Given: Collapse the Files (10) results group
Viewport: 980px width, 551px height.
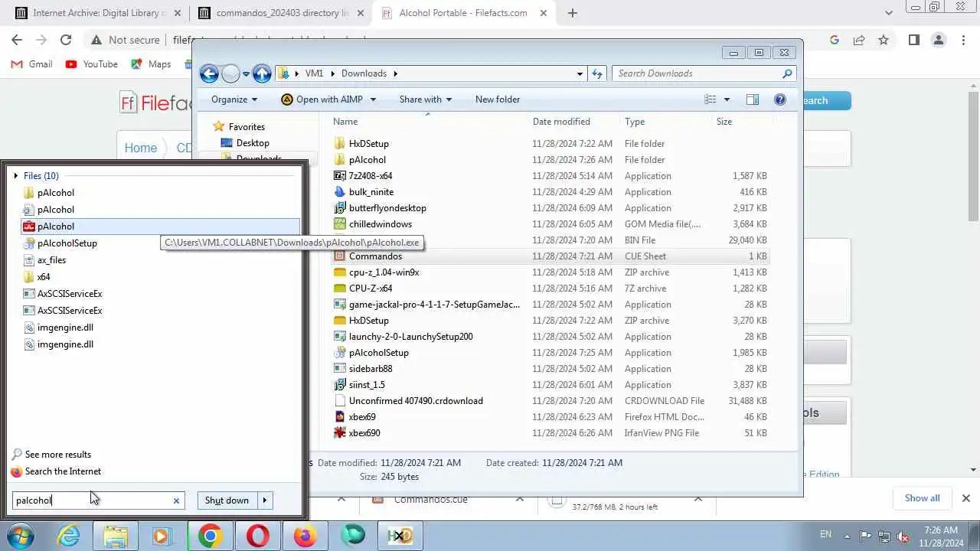Looking at the screenshot, I should point(15,176).
